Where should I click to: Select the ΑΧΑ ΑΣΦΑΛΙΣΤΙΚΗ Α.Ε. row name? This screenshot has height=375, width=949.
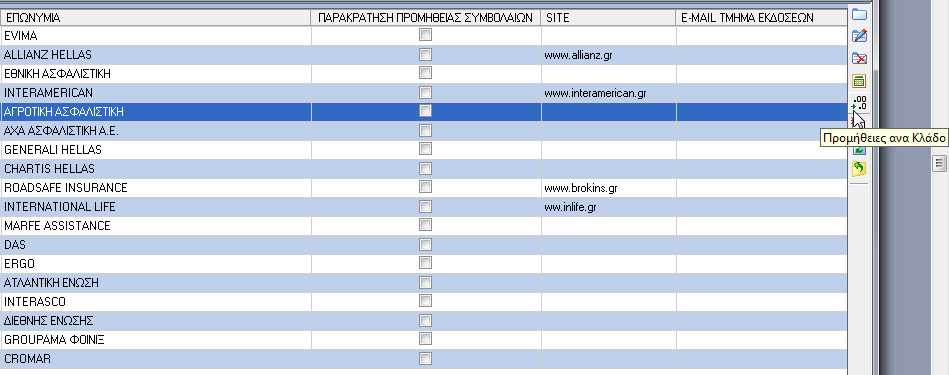click(61, 131)
